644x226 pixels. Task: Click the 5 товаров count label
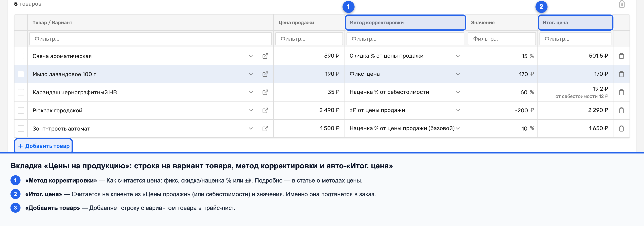[28, 4]
